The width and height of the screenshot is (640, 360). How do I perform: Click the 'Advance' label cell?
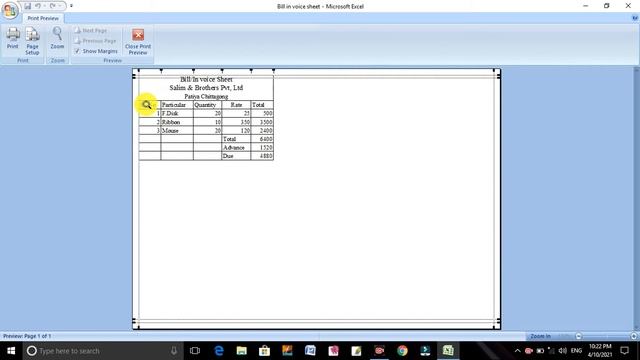pos(236,147)
